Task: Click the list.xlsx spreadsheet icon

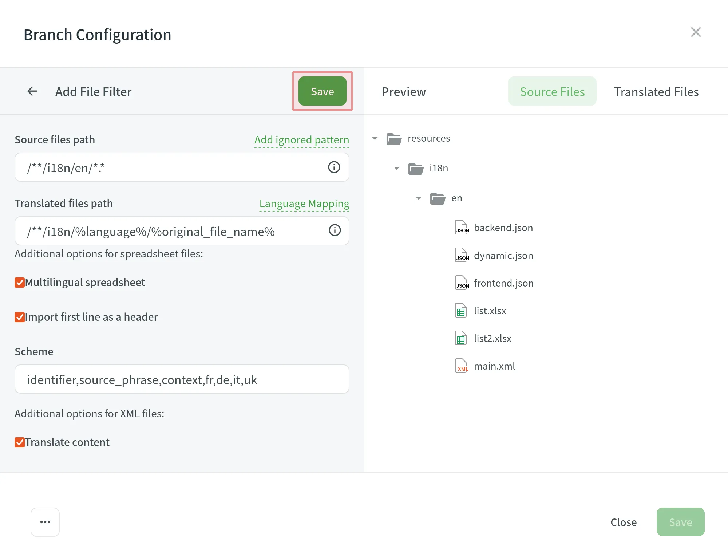Action: [x=461, y=311]
